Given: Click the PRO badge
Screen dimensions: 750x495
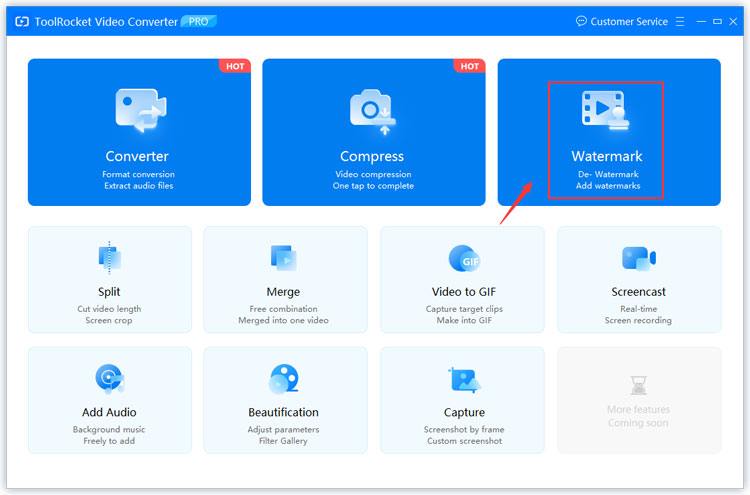Looking at the screenshot, I should (199, 22).
